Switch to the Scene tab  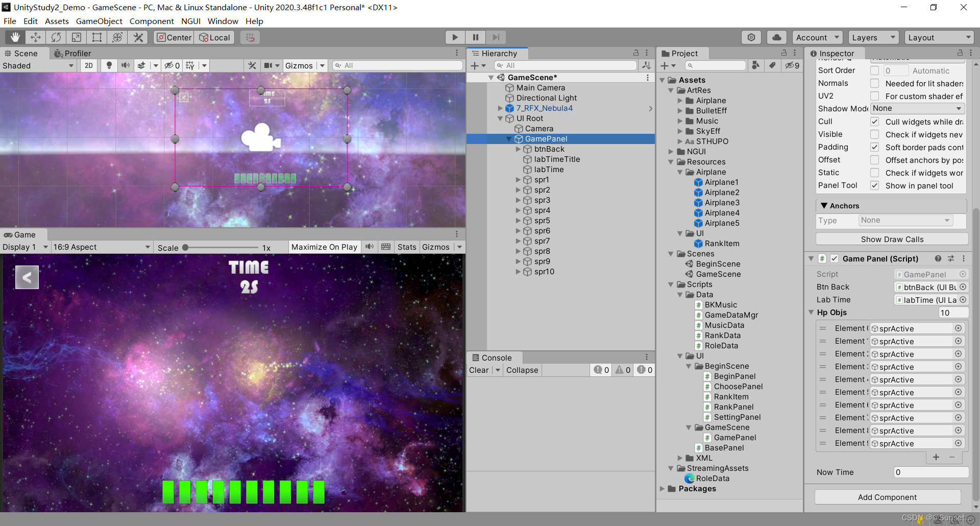coord(21,53)
